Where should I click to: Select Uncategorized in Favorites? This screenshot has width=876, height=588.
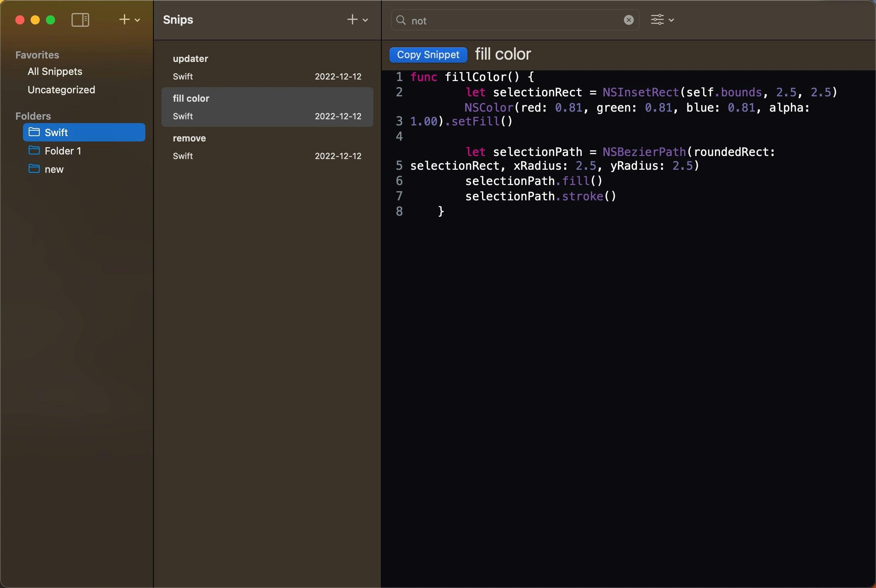click(61, 90)
